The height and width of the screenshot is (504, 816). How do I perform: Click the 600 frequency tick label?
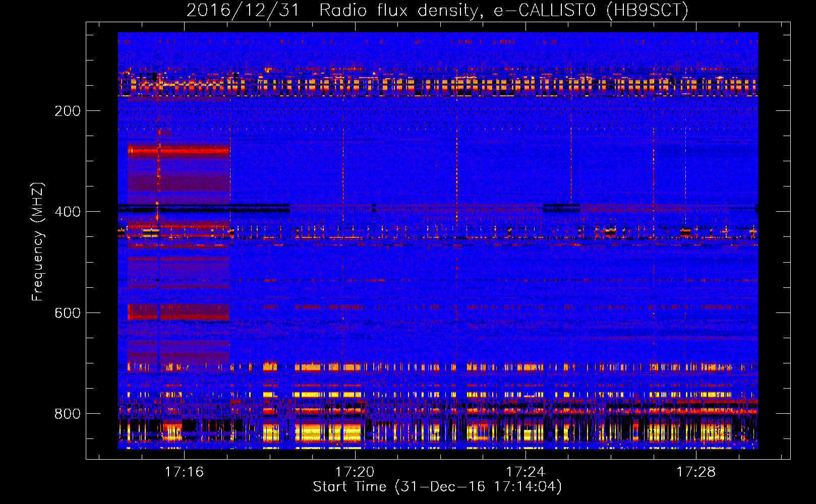pos(68,313)
